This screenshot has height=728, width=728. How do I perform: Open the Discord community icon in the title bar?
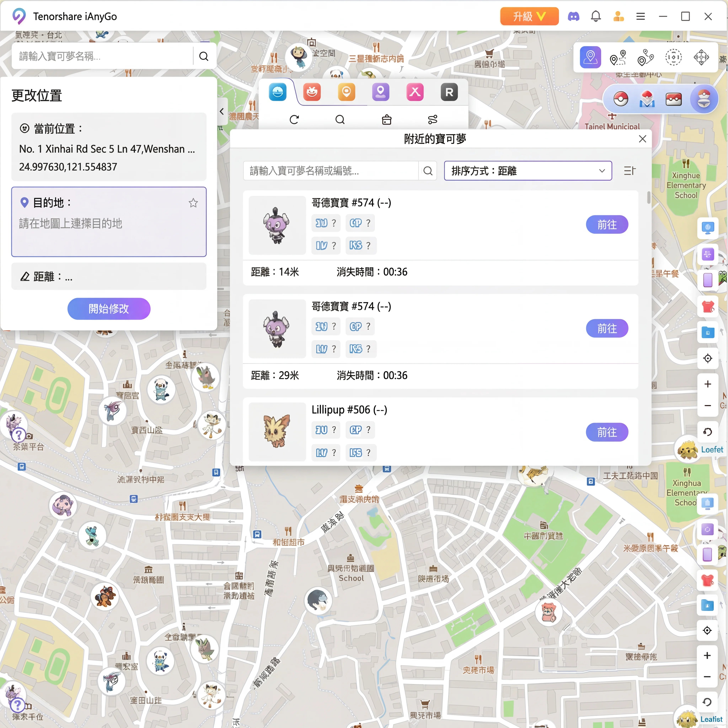[x=574, y=16]
